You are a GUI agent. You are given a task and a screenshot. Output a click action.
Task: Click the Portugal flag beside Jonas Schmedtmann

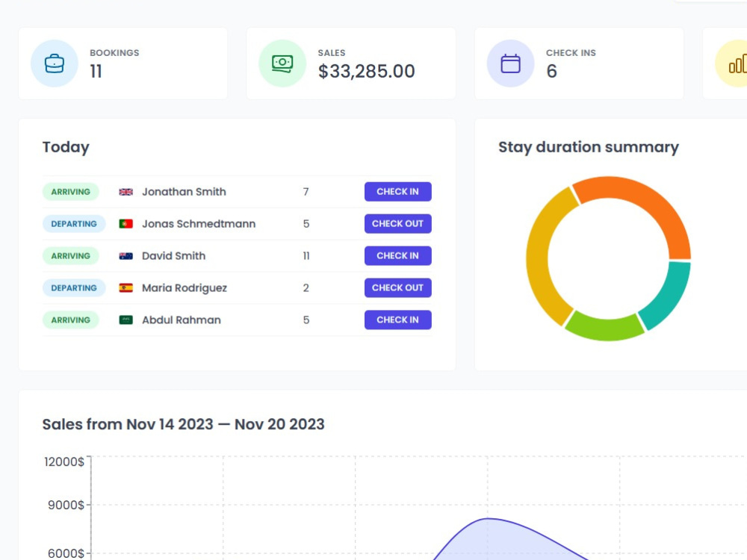(125, 224)
